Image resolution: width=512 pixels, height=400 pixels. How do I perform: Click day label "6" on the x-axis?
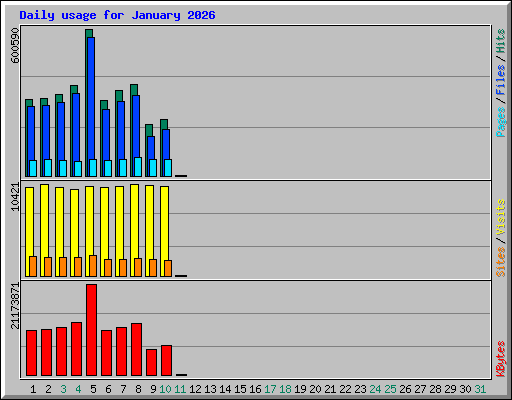[x=108, y=389]
